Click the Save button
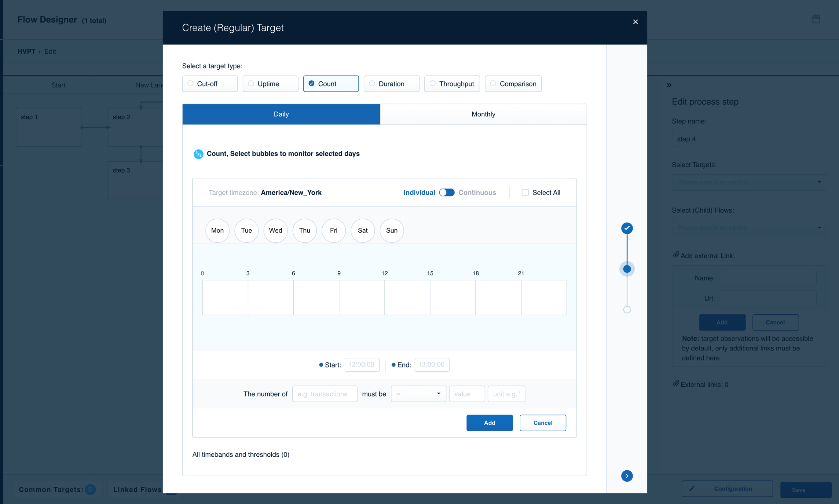Image resolution: width=839 pixels, height=504 pixels. pyautogui.click(x=805, y=489)
